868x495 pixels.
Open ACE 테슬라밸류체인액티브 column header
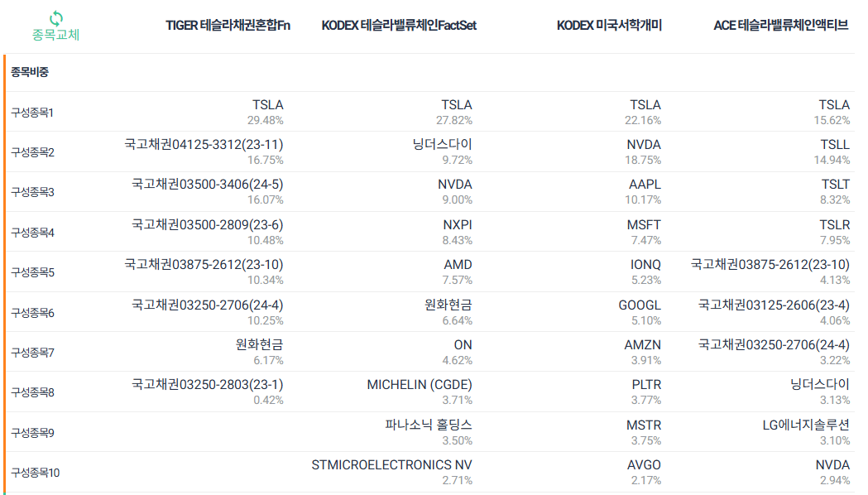pyautogui.click(x=780, y=26)
